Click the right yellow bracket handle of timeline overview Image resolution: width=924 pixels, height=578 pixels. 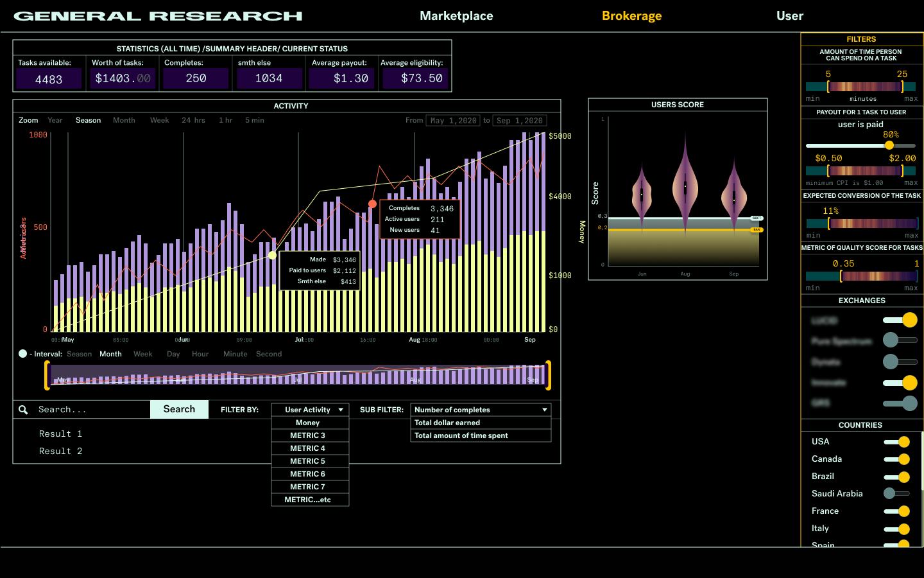click(x=548, y=375)
